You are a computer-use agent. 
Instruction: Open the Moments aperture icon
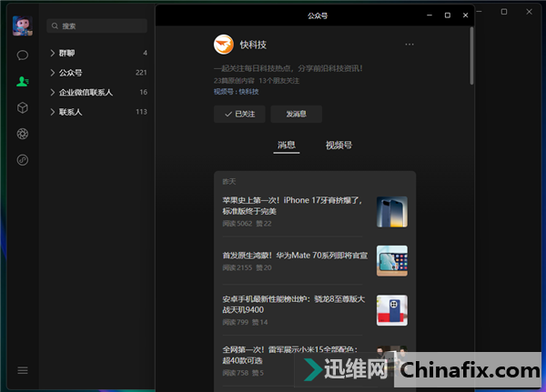point(23,134)
